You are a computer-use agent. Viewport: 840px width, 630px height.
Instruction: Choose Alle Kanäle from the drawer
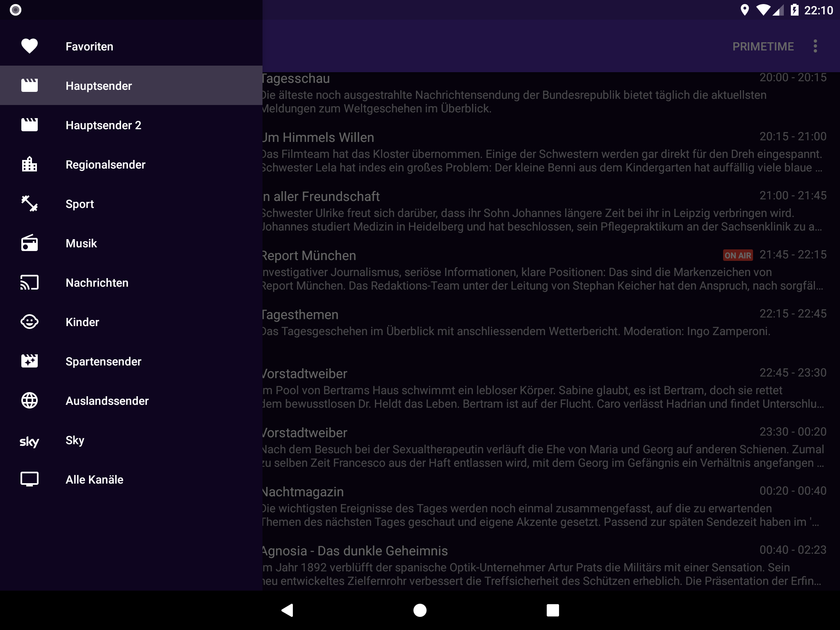coord(94,479)
